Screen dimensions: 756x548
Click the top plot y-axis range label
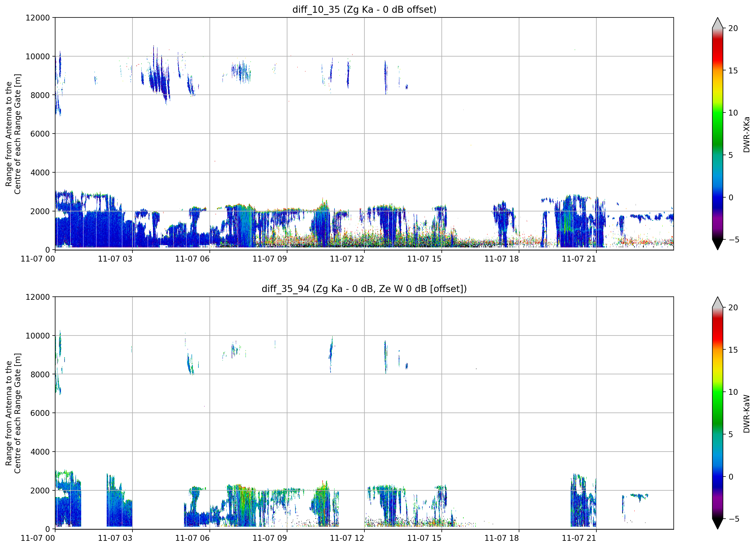click(x=13, y=134)
